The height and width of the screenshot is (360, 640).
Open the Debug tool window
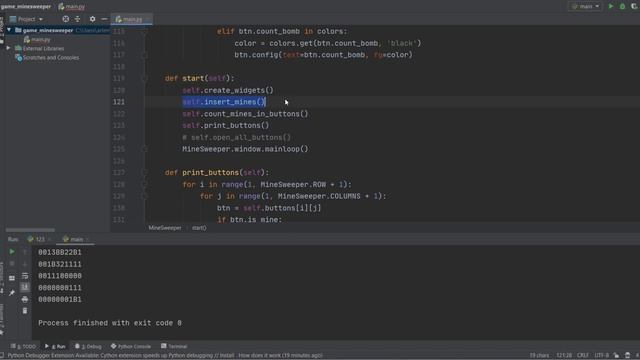88,346
